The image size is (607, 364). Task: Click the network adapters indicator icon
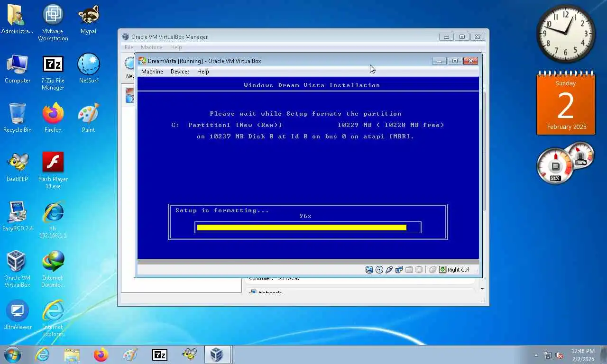pos(399,270)
